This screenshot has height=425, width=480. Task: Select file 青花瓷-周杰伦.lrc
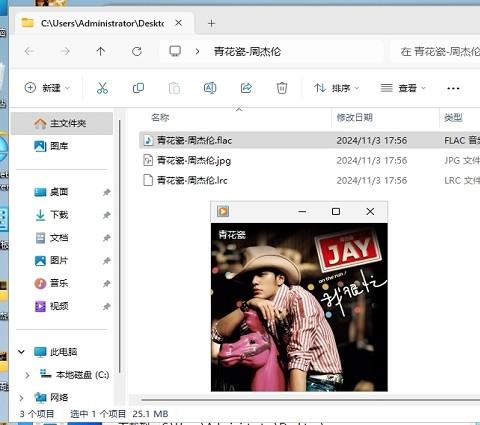point(309,180)
